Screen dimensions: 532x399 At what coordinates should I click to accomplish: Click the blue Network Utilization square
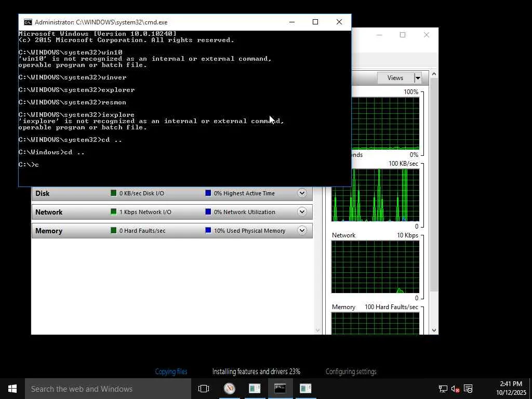coord(208,212)
